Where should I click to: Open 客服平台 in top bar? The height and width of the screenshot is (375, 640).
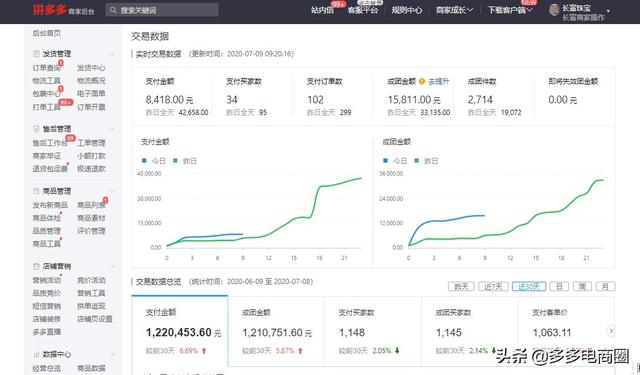click(362, 10)
